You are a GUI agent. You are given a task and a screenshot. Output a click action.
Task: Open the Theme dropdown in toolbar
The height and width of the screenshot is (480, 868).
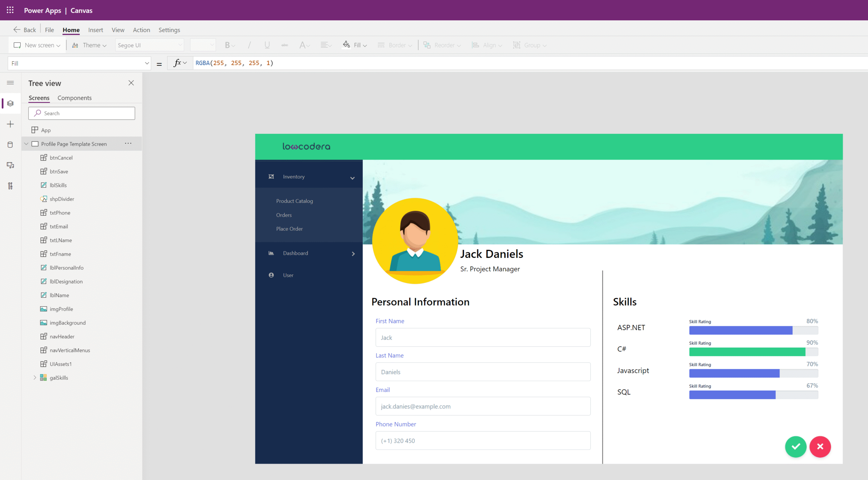(x=90, y=45)
